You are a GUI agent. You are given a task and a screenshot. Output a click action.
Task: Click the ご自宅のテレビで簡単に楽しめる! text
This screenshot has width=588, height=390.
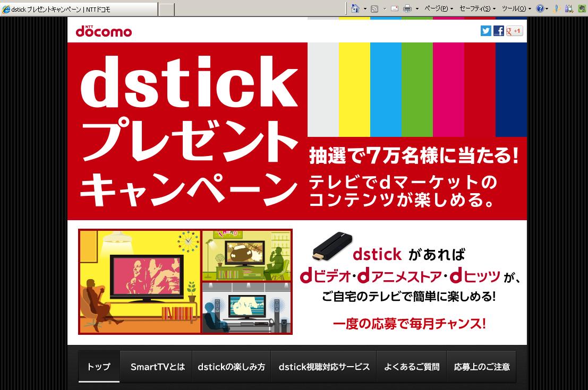tap(409, 296)
